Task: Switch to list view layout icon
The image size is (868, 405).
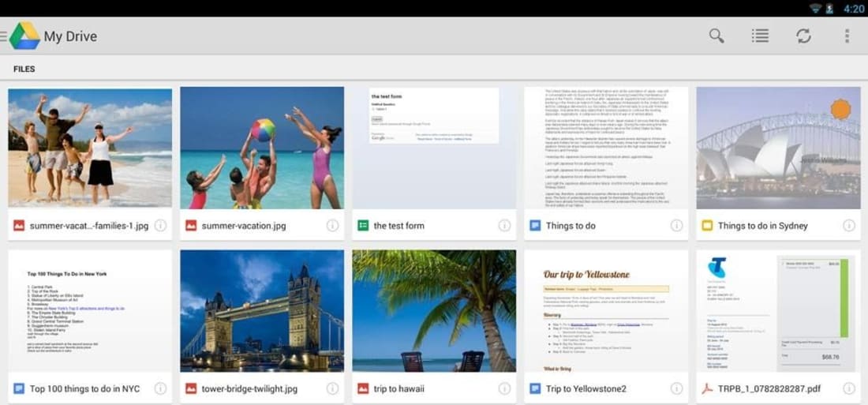Action: click(x=760, y=36)
